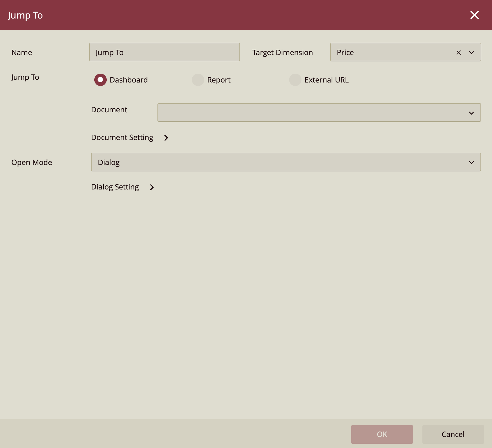Click the Dialog Setting label
Screen dimensions: 492x448
(115, 187)
